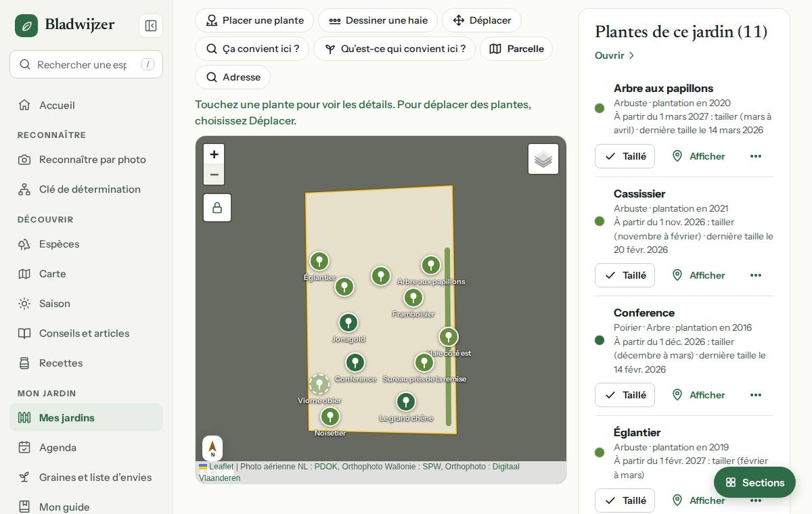Select the Haie côté est marker
The width and height of the screenshot is (812, 514).
[449, 337]
